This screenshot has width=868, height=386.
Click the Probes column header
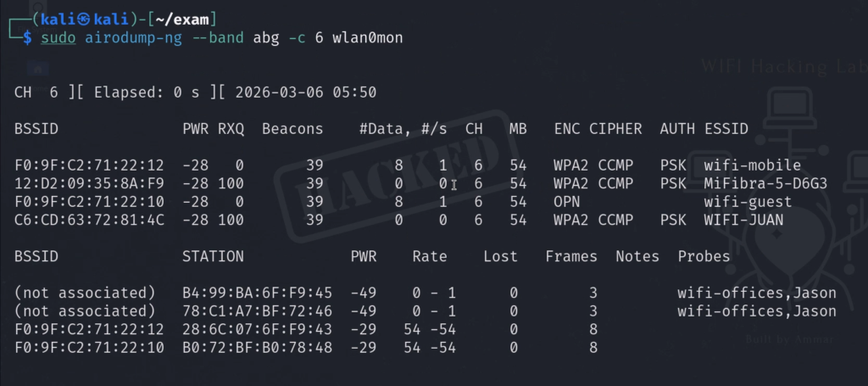[704, 256]
